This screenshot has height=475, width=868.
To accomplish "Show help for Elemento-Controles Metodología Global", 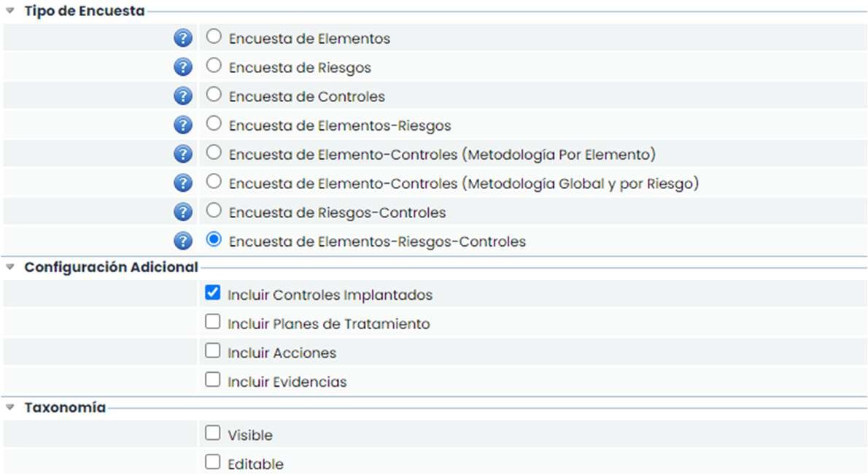I will (x=183, y=183).
